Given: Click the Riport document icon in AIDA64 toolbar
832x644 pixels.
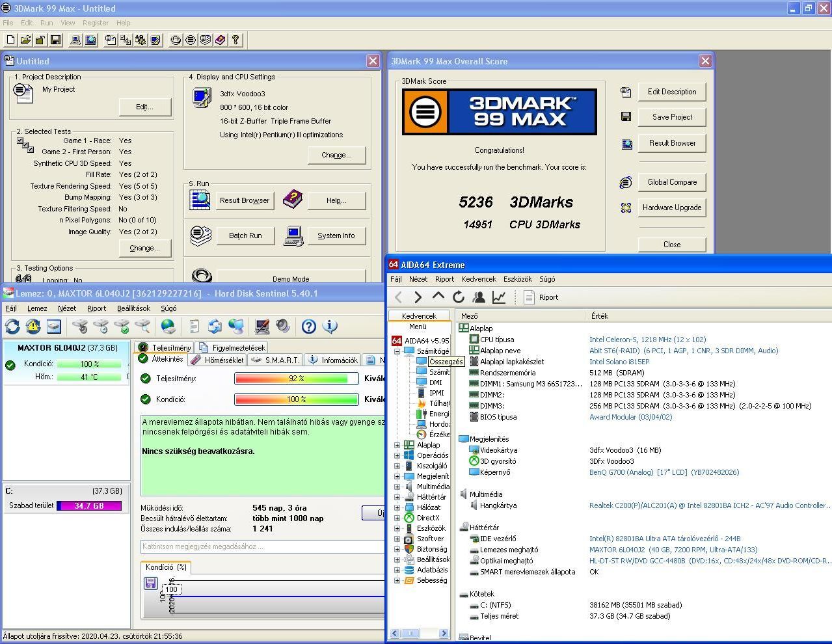Looking at the screenshot, I should tap(529, 297).
